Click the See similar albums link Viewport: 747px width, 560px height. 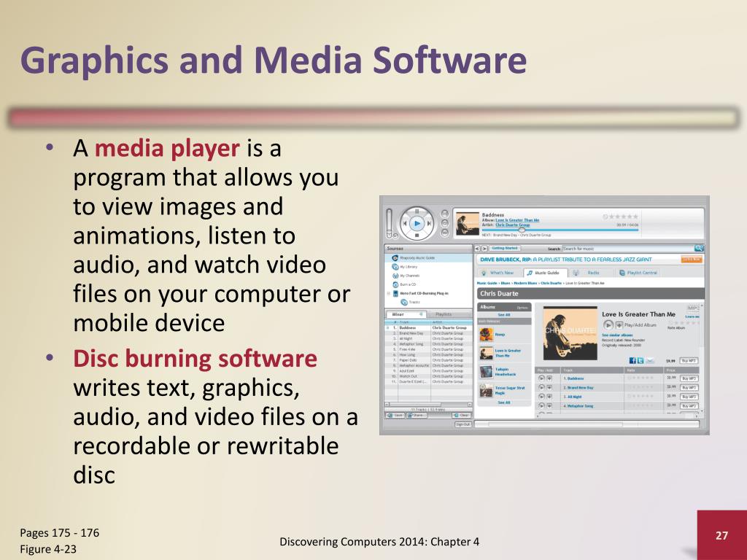pos(617,335)
